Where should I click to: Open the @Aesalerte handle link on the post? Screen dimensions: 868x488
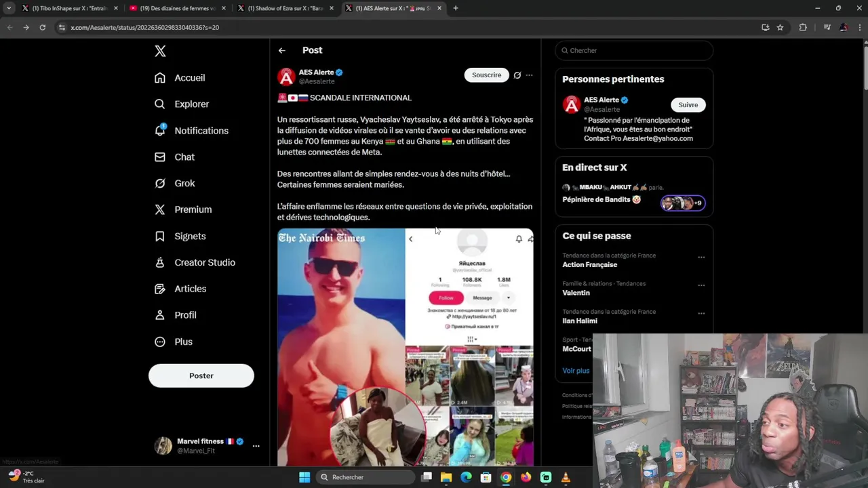coord(317,81)
